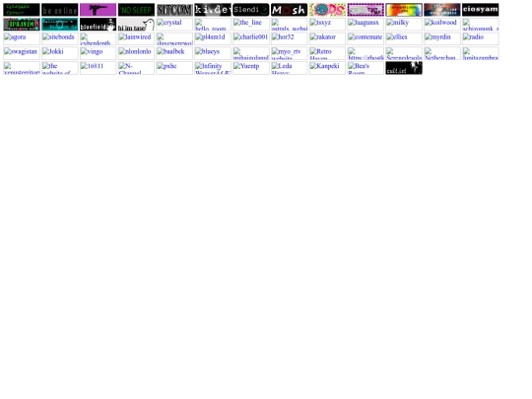The height and width of the screenshot is (399, 532).
Task: Click the Kanpeki link
Action: [x=327, y=68]
